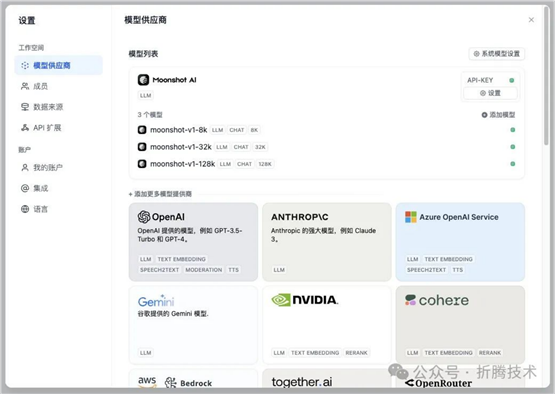Select the NVIDIA provider card
This screenshot has height=394, width=555.
point(327,325)
